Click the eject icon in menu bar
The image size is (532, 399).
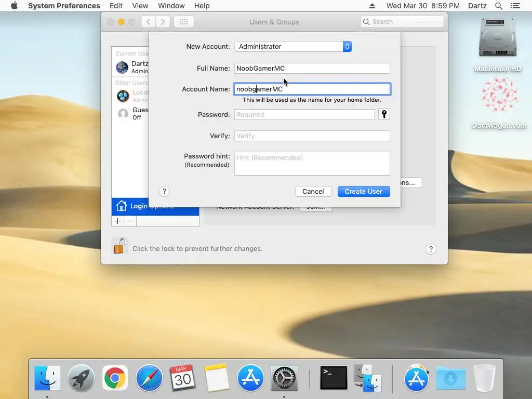[372, 6]
